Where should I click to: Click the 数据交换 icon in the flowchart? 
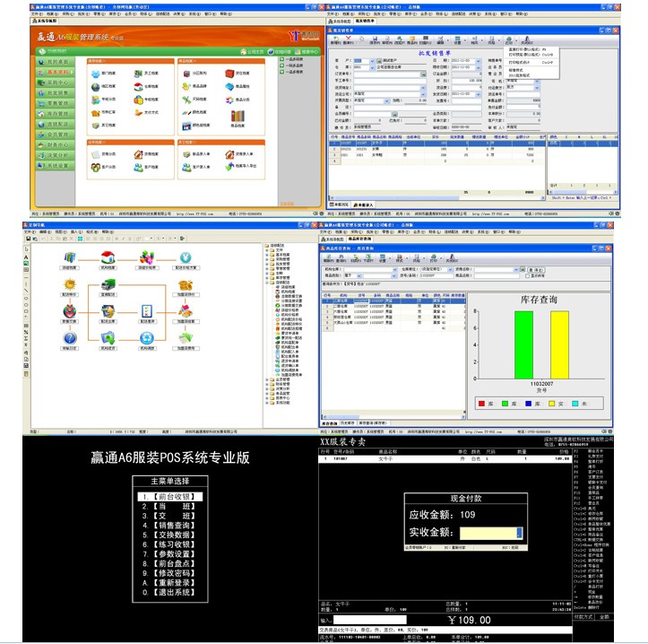pos(70,312)
